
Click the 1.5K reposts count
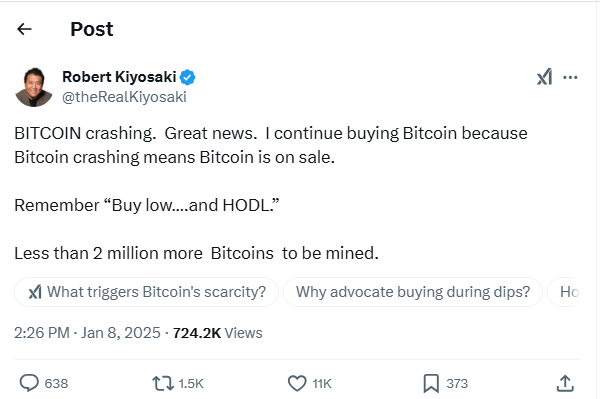click(191, 383)
